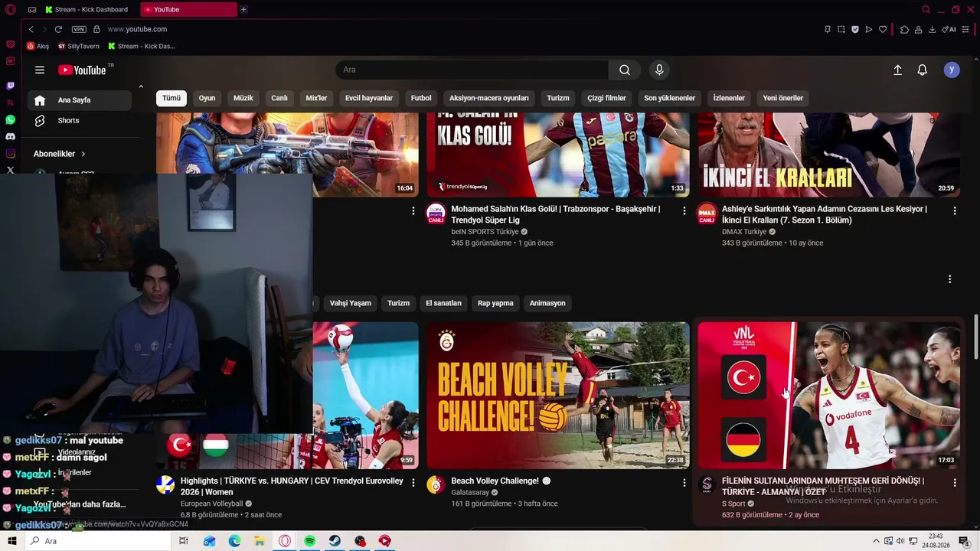Open the beIN SPORTS Türkiye channel link
This screenshot has height=551, width=980.
click(485, 232)
